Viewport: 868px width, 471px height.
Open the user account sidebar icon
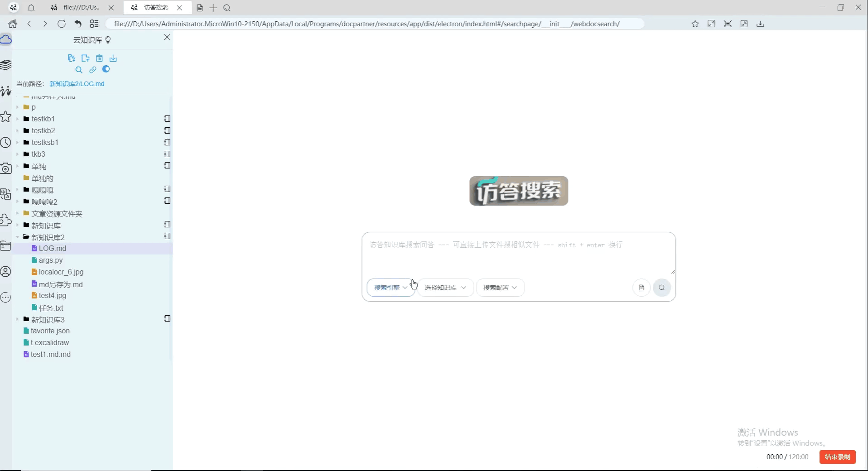click(5, 272)
